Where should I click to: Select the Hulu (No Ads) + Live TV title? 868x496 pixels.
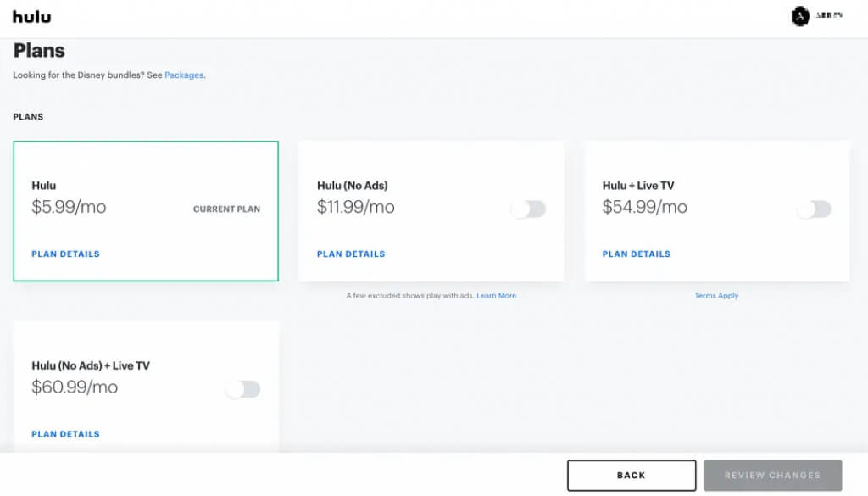tap(91, 366)
